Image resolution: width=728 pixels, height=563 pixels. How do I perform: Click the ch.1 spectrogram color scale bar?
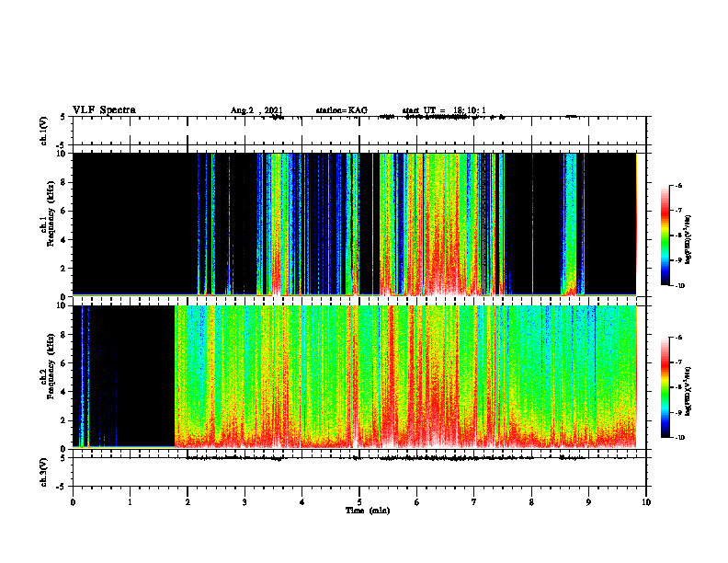[665, 236]
